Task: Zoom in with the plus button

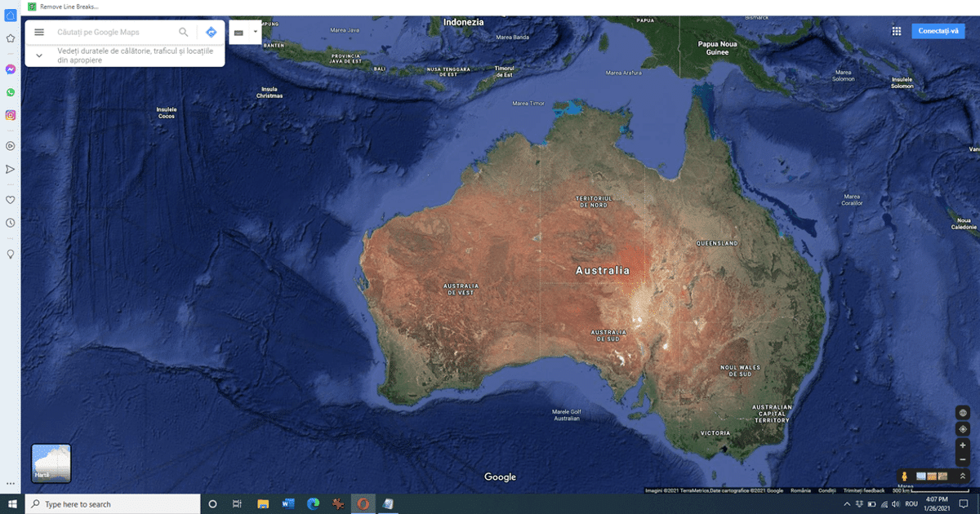Action: (963, 445)
